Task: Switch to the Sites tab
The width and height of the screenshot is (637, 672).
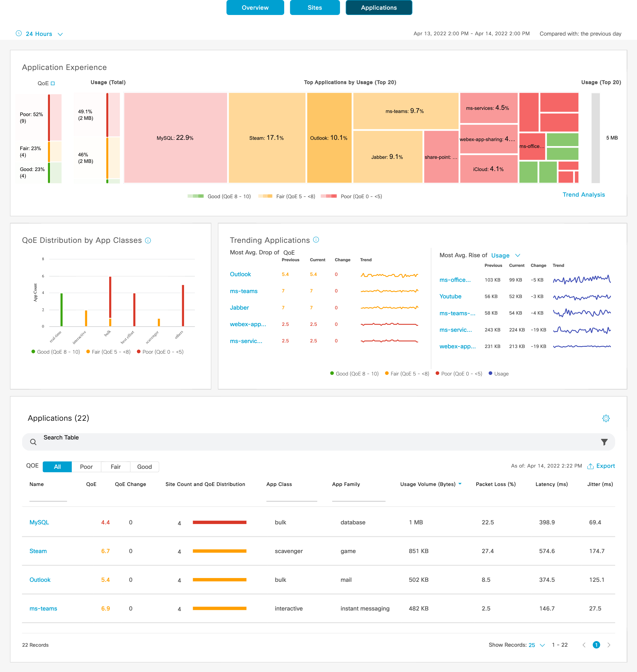Action: coord(314,7)
